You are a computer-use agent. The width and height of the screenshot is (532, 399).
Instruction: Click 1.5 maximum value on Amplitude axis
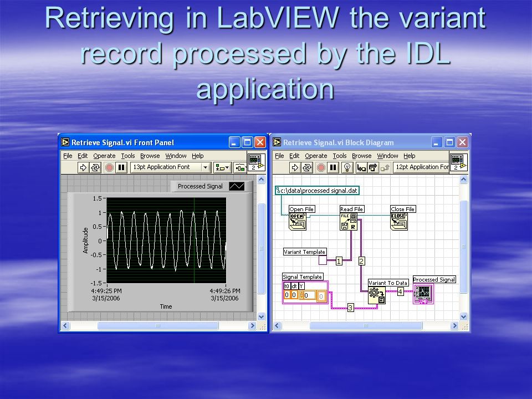[98, 198]
